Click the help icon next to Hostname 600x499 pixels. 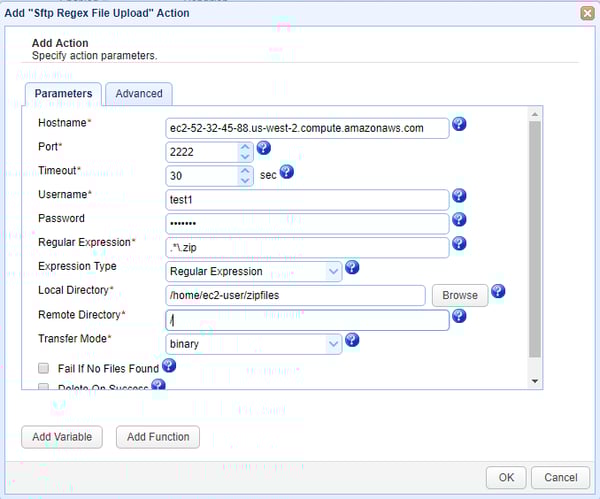click(x=459, y=125)
